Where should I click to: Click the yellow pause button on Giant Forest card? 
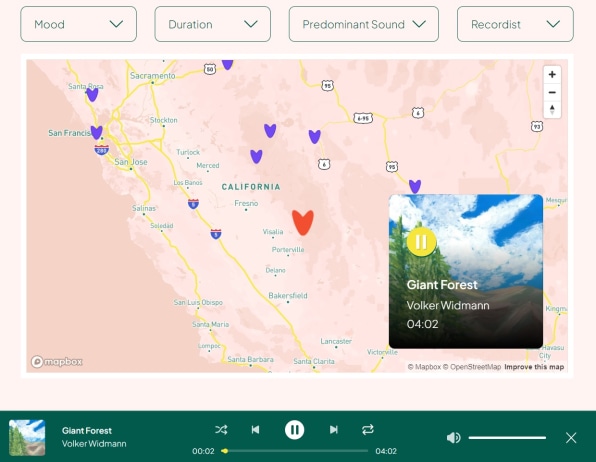421,241
